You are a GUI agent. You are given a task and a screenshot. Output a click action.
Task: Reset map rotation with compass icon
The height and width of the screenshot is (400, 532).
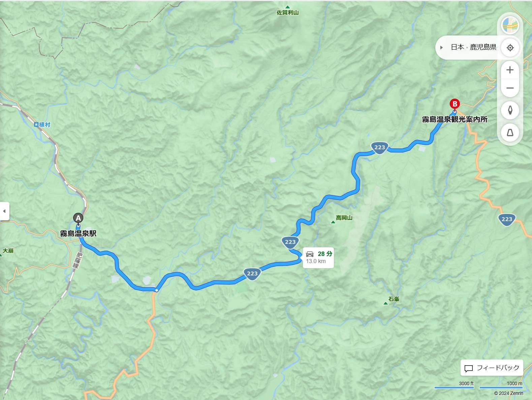[510, 110]
